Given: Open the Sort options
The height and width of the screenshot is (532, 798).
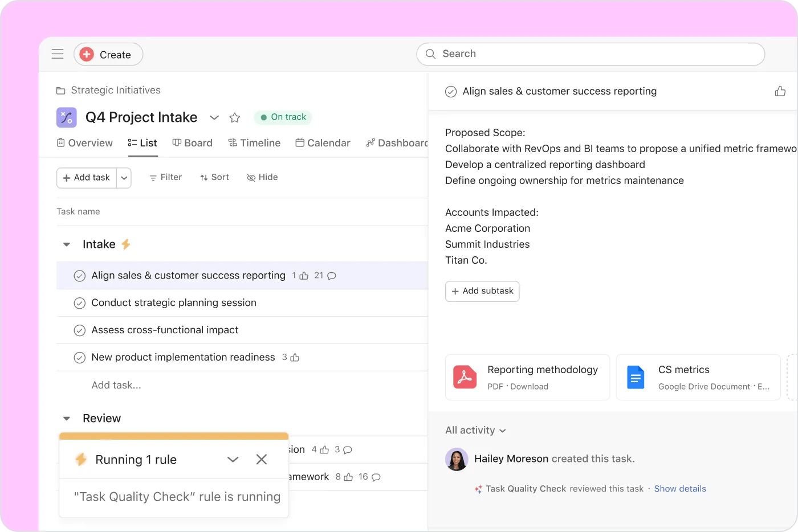Looking at the screenshot, I should 214,178.
